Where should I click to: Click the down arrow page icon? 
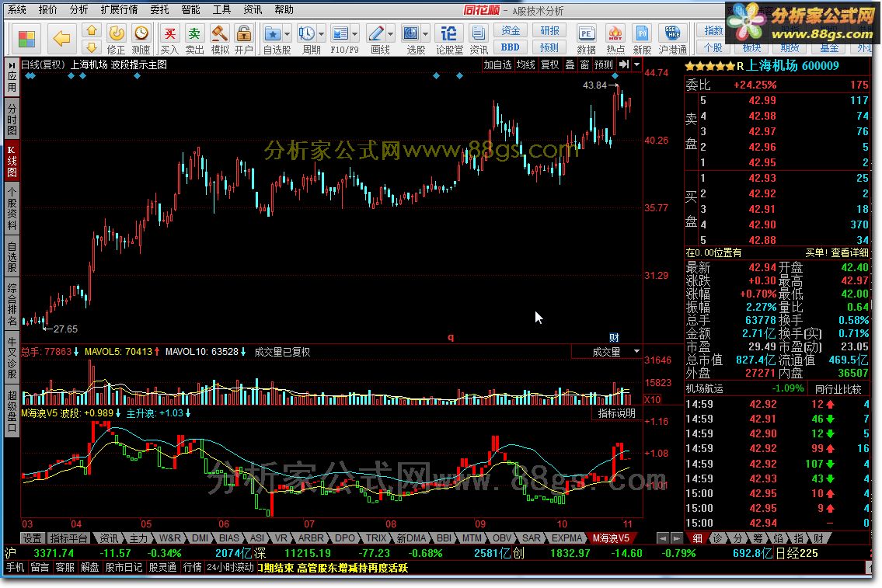click(92, 47)
